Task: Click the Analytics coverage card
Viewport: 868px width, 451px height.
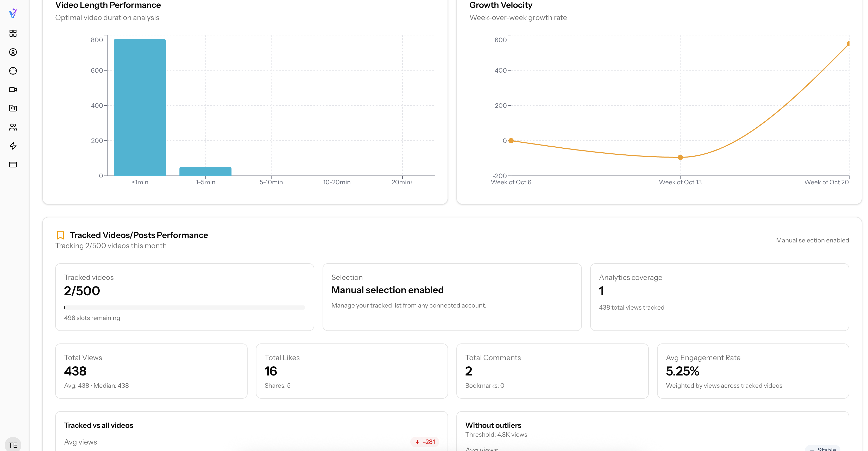Action: 719,297
